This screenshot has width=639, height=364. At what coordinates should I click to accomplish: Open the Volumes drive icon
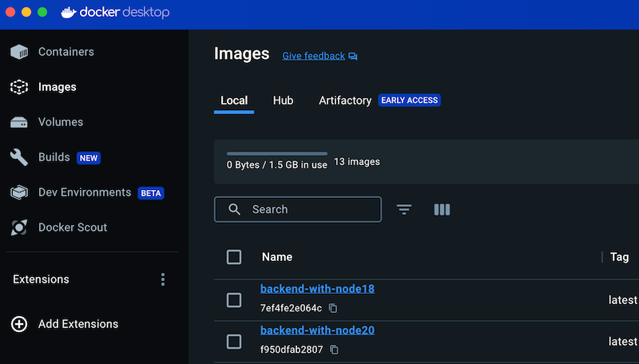[19, 122]
